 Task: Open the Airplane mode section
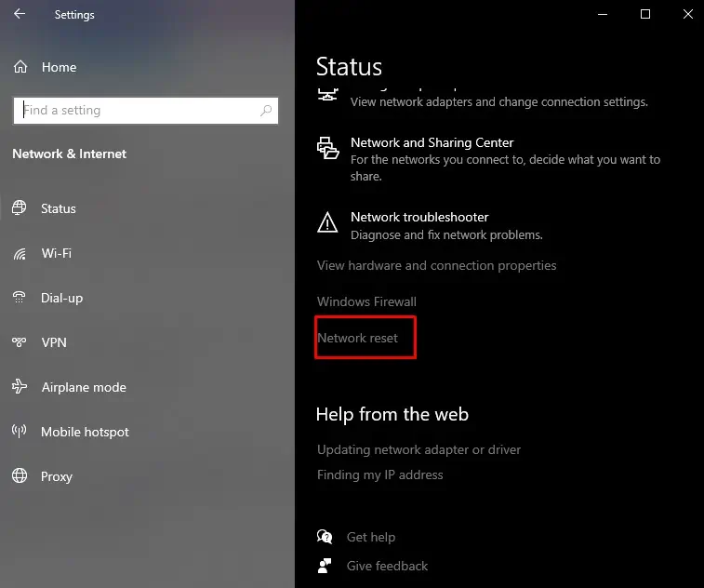(84, 387)
